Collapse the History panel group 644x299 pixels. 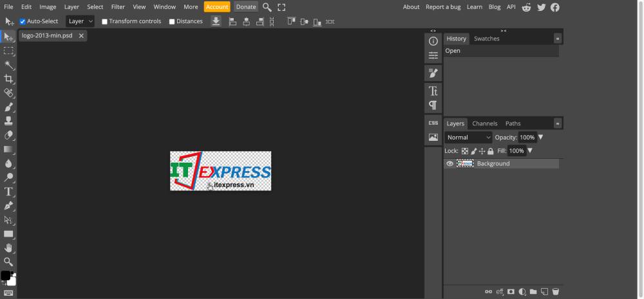pyautogui.click(x=558, y=39)
